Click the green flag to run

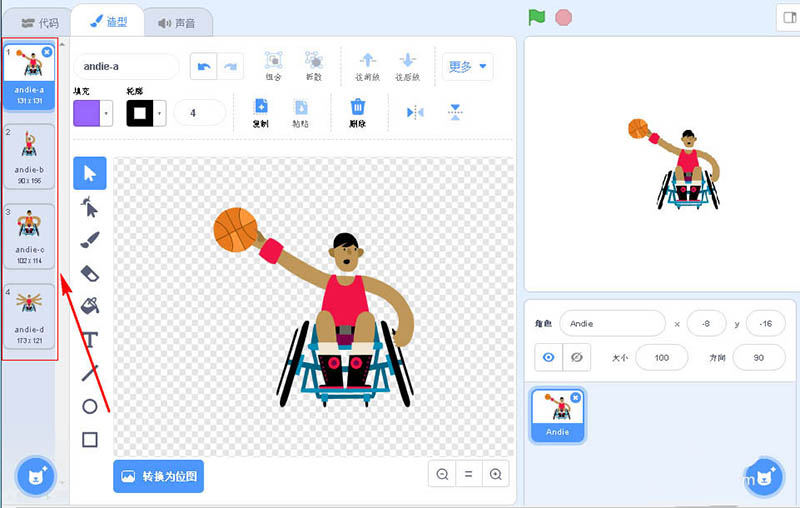pos(537,17)
